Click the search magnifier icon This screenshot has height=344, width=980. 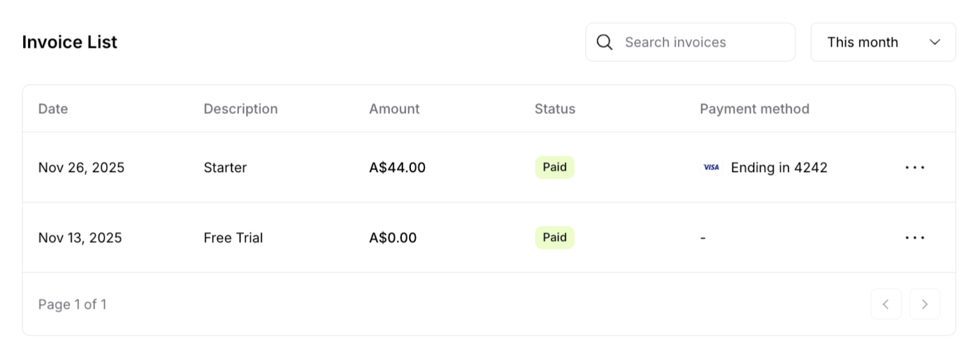click(x=605, y=42)
